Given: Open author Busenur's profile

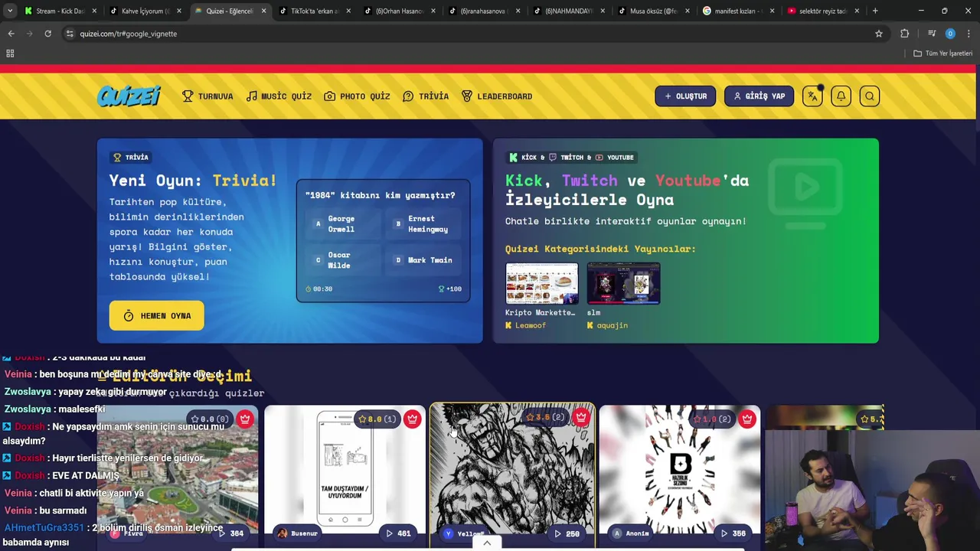Looking at the screenshot, I should click(298, 533).
